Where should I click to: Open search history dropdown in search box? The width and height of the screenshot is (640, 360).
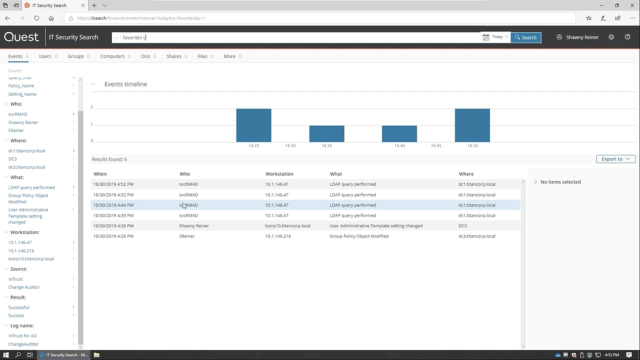(117, 38)
